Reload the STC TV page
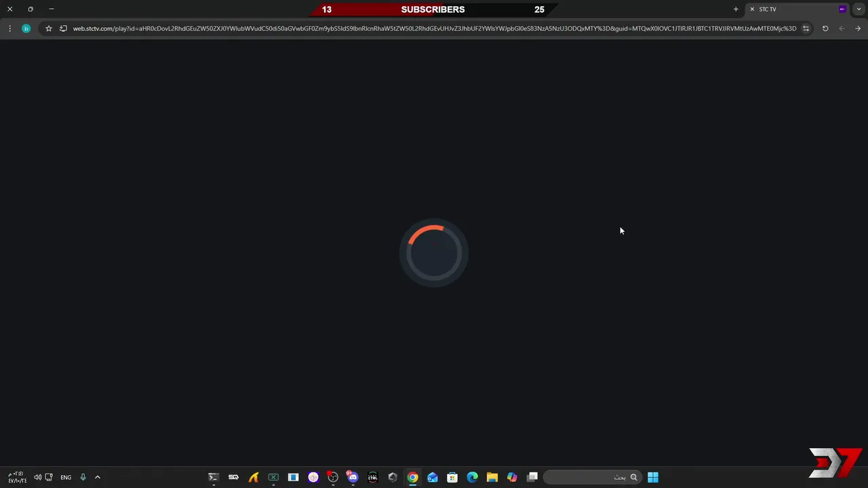Image resolution: width=868 pixels, height=488 pixels. 825,28
